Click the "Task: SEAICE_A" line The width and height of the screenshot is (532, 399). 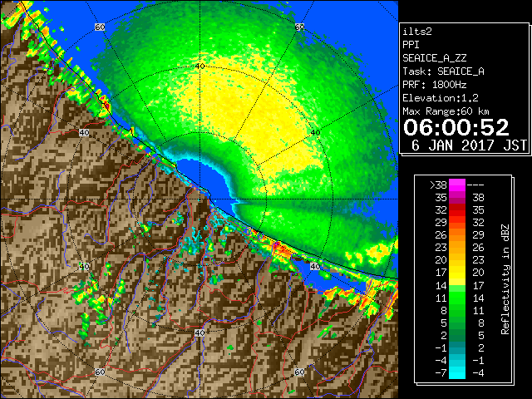(x=443, y=71)
